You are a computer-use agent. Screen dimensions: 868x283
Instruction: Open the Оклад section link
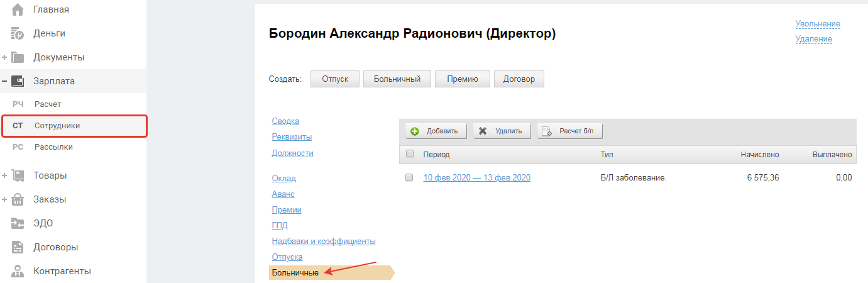[x=283, y=179]
